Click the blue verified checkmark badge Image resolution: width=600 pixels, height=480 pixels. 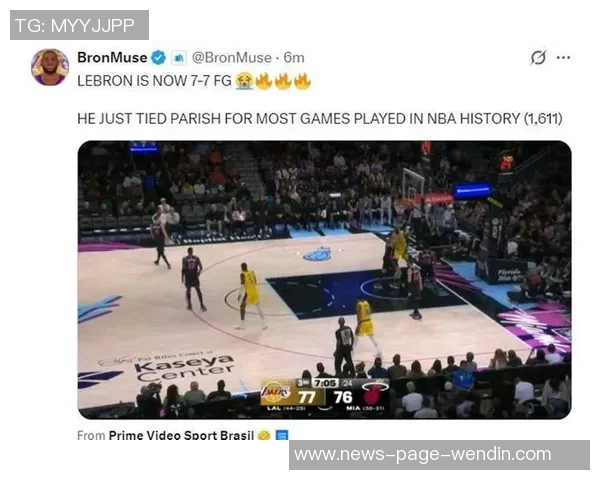pyautogui.click(x=158, y=58)
